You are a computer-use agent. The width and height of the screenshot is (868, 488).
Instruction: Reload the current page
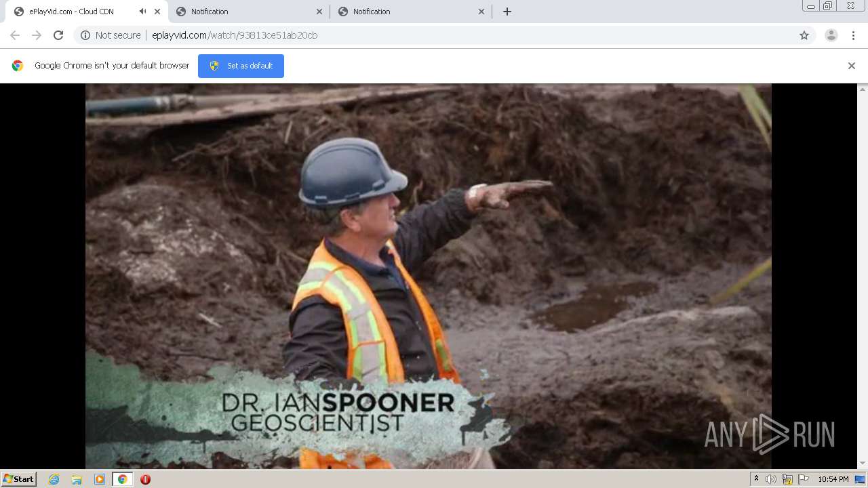point(58,35)
